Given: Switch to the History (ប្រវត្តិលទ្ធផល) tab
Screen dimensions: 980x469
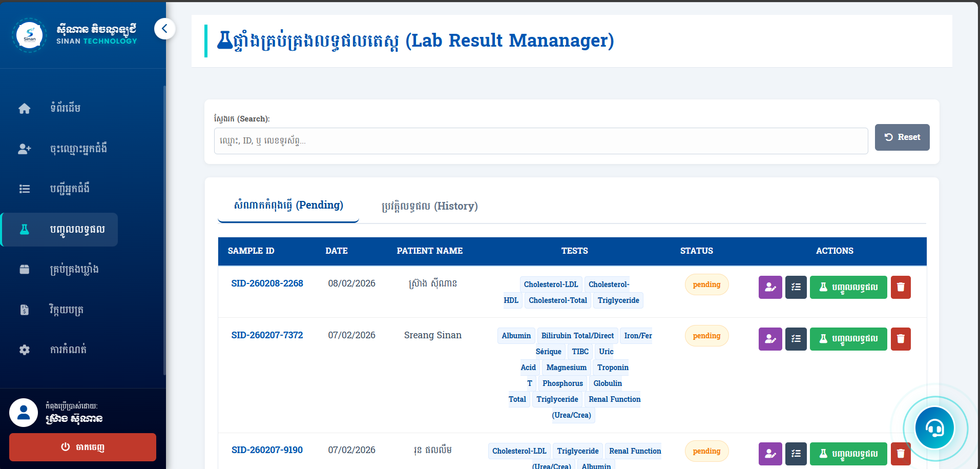Looking at the screenshot, I should [x=428, y=206].
